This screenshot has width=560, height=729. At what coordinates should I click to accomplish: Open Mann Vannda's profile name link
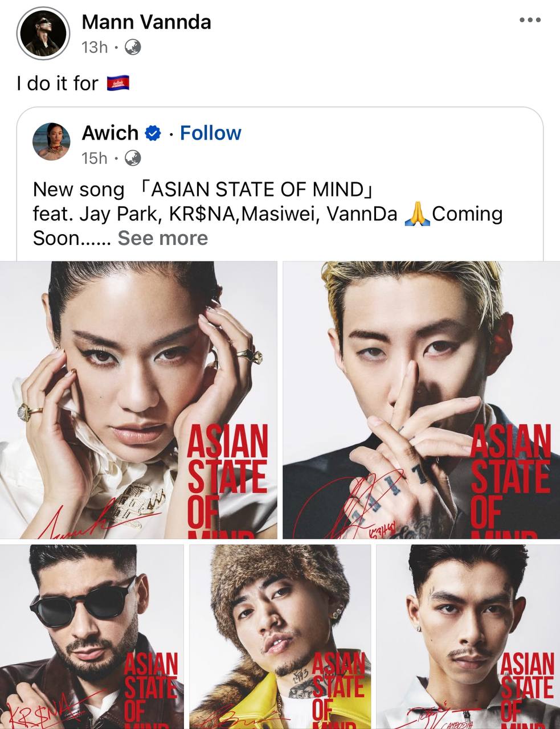146,22
